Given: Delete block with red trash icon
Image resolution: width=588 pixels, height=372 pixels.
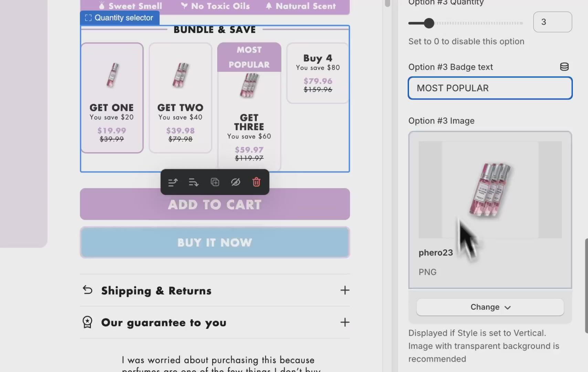Looking at the screenshot, I should point(256,182).
